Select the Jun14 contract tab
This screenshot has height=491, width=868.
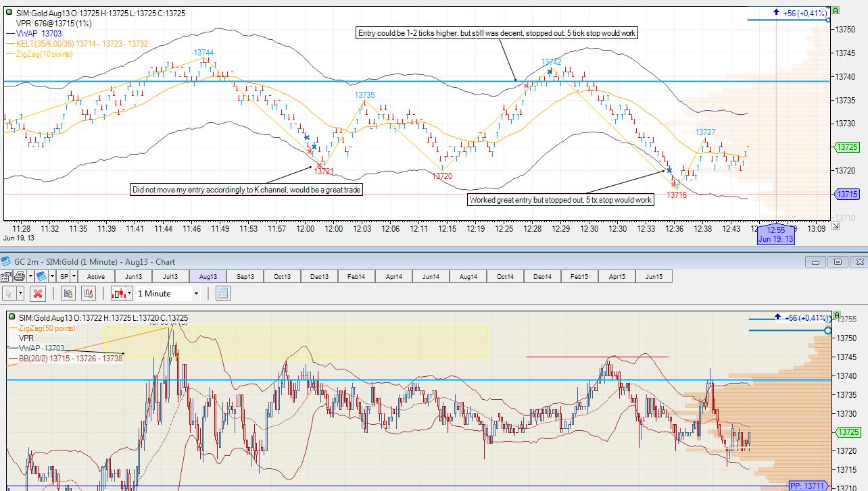click(431, 276)
